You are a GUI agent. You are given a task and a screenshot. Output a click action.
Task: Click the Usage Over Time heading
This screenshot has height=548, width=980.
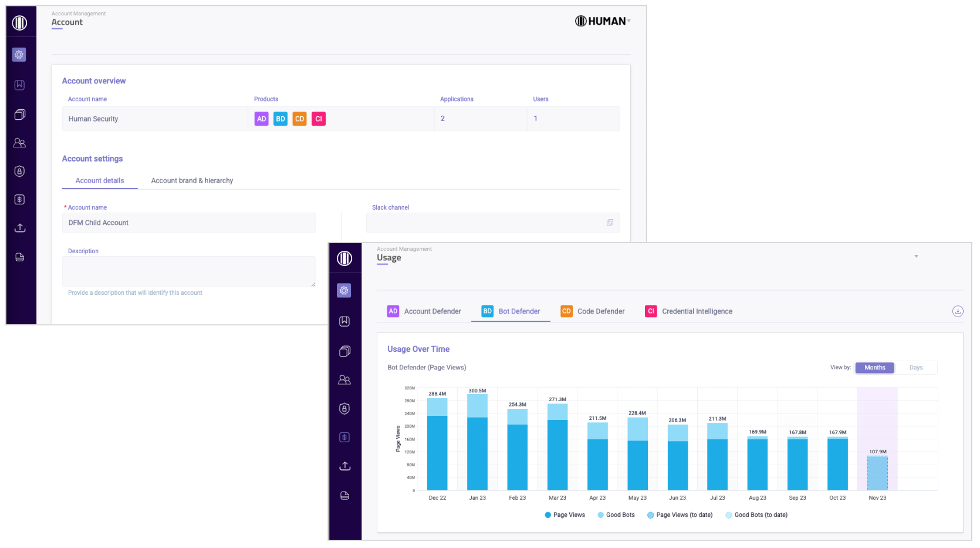tap(418, 349)
